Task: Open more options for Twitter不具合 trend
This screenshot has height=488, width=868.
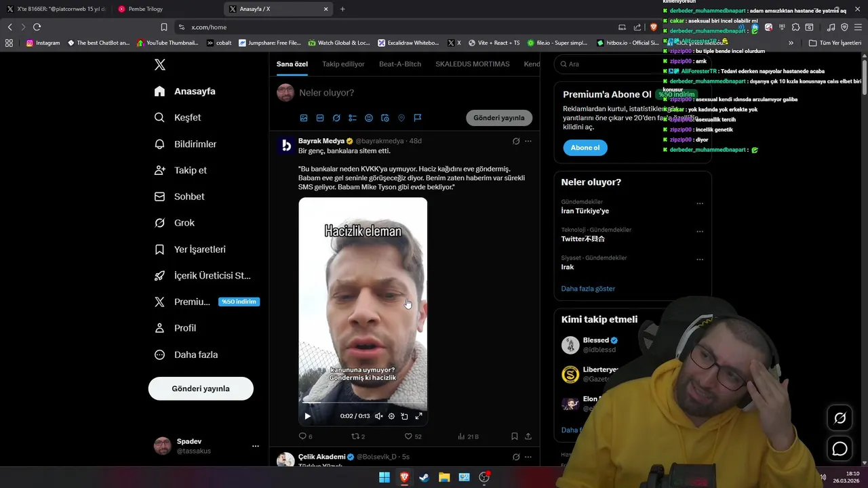Action: pyautogui.click(x=700, y=232)
